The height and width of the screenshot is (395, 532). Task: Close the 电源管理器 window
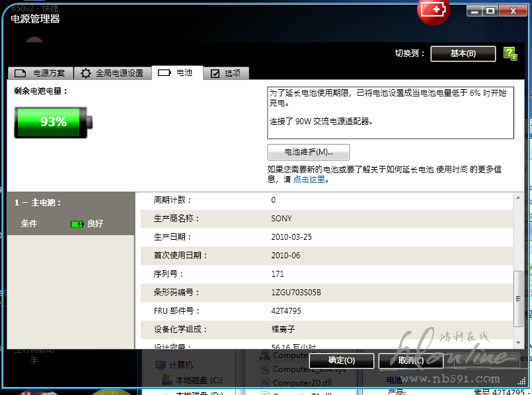click(513, 11)
